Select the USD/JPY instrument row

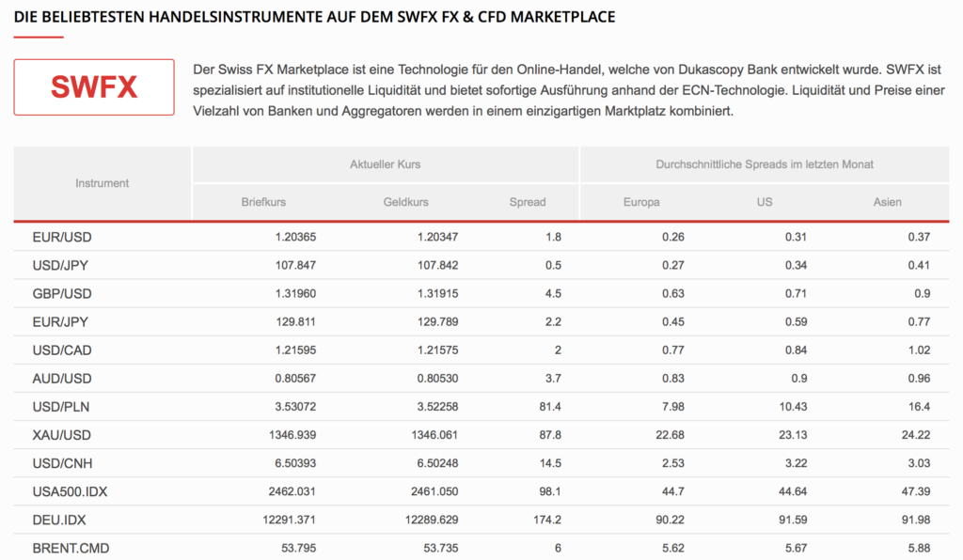[481, 265]
